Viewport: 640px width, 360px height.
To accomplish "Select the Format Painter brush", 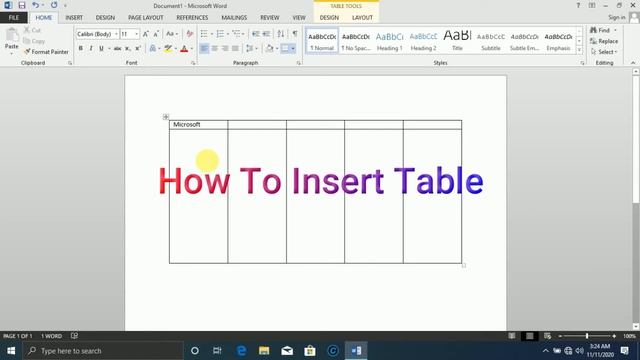I will (x=46, y=52).
